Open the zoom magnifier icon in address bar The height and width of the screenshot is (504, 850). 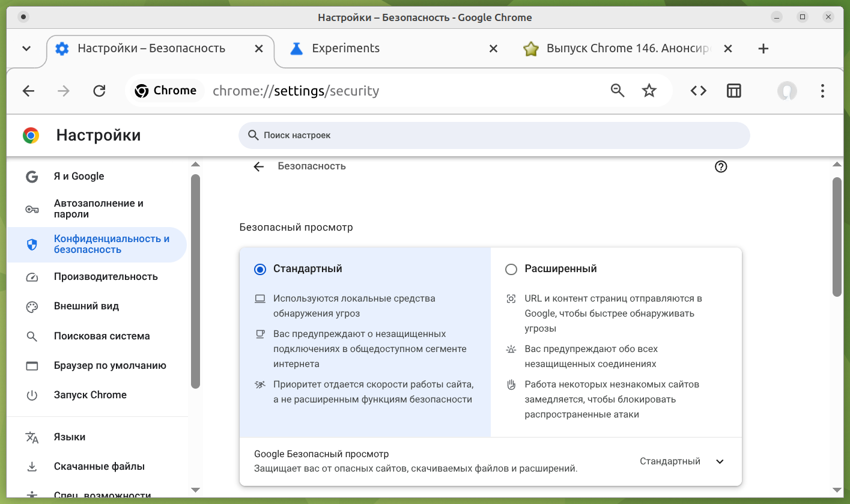[x=618, y=91]
